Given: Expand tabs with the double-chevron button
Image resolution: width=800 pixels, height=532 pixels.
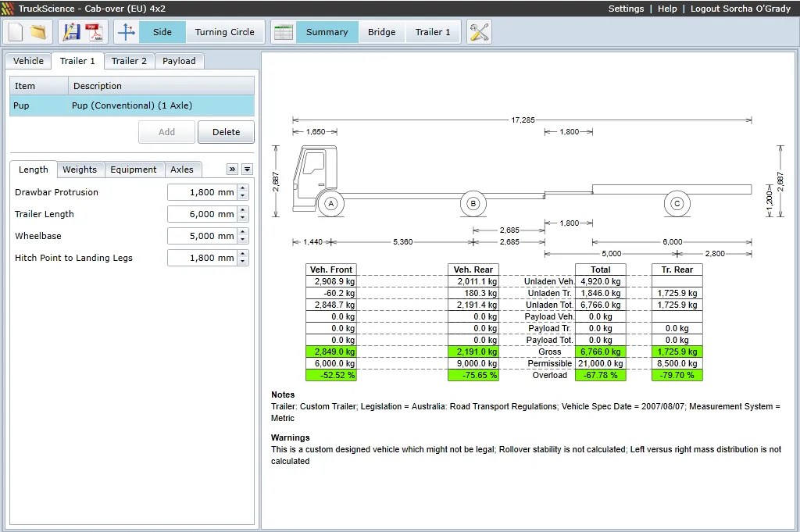Looking at the screenshot, I should (x=232, y=170).
